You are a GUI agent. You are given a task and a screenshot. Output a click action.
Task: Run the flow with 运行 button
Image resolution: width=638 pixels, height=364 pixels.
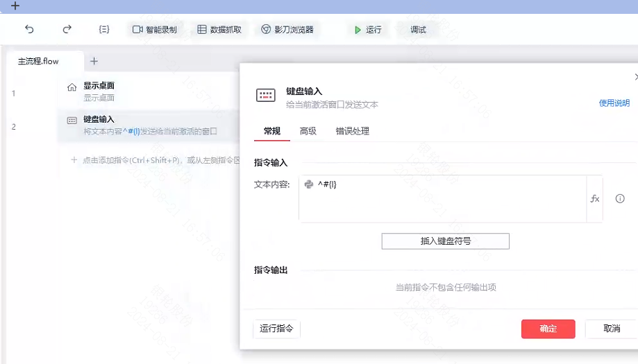pyautogui.click(x=368, y=30)
